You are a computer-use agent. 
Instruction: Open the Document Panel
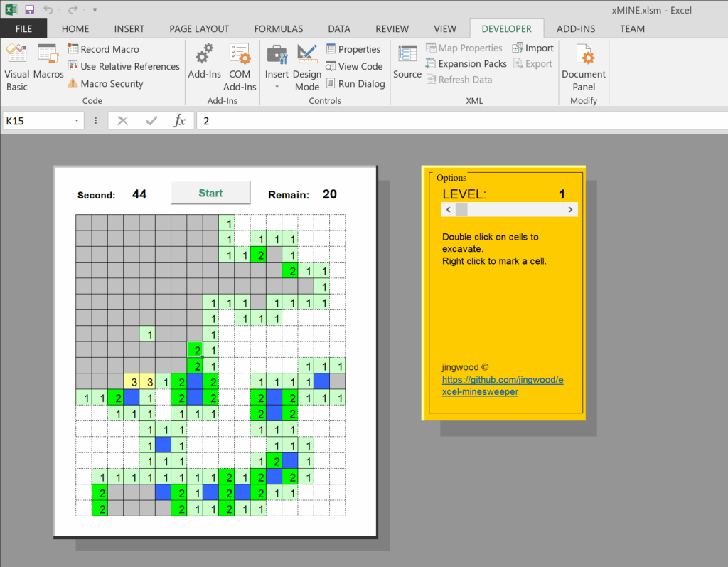click(x=583, y=65)
